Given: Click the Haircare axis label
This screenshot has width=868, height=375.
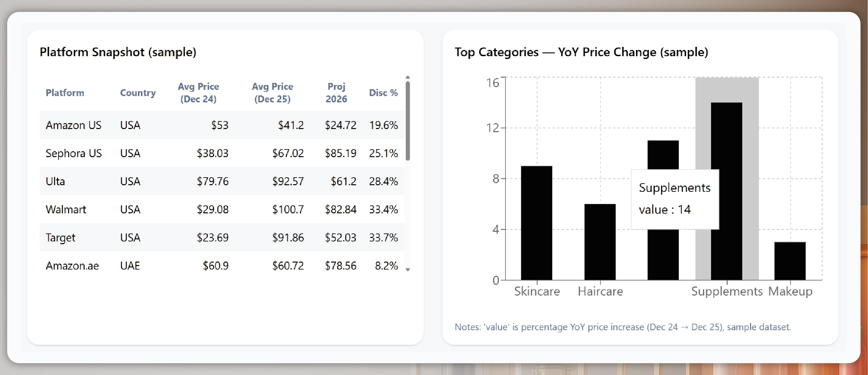Looking at the screenshot, I should [x=600, y=291].
